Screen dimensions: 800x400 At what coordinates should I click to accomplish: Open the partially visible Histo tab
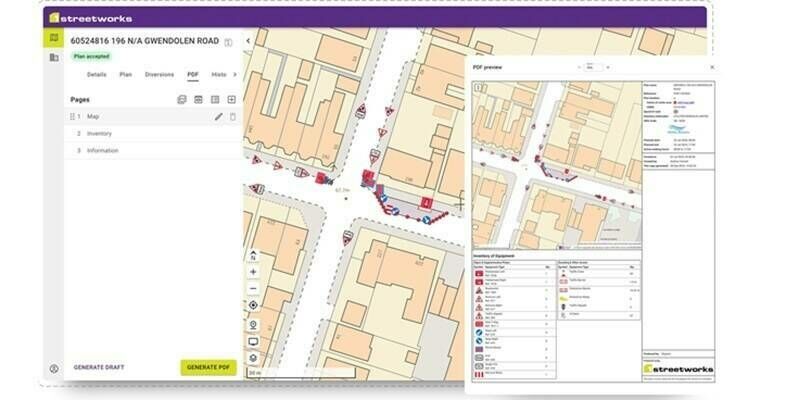pyautogui.click(x=219, y=74)
